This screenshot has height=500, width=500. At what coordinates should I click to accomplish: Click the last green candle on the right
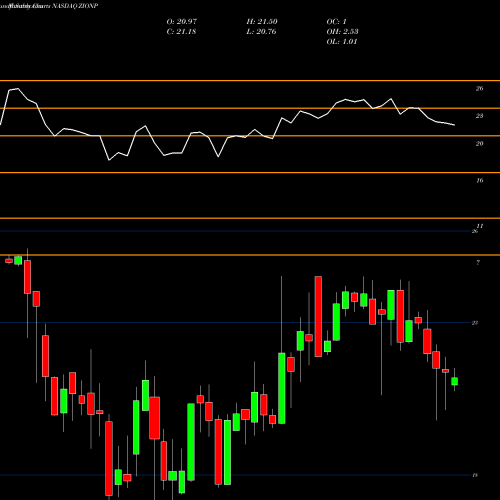point(454,381)
